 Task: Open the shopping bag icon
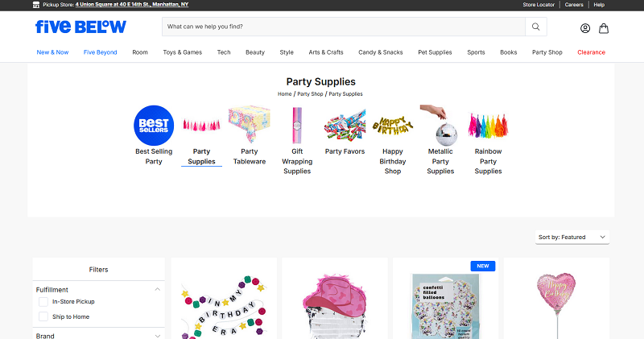tap(603, 28)
